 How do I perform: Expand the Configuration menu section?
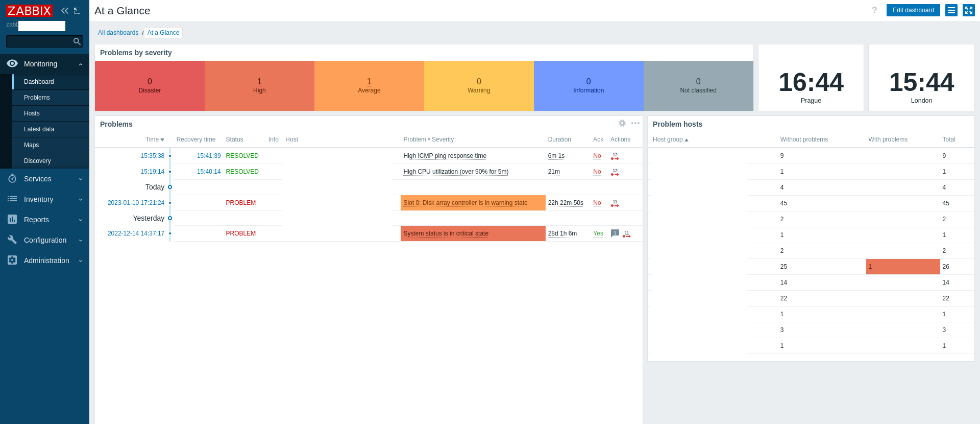81,241
